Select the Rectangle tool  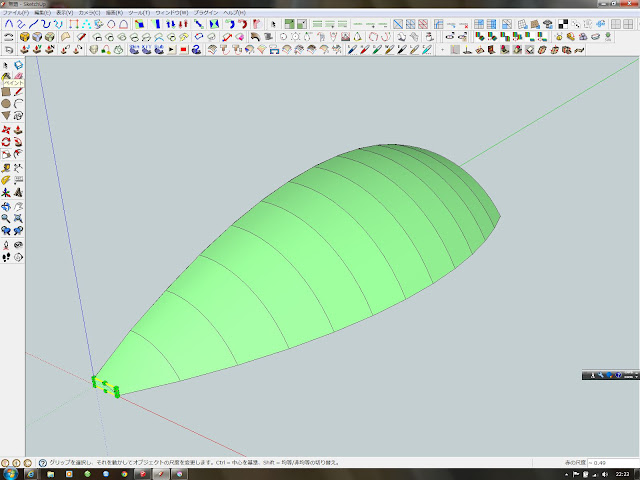point(6,92)
